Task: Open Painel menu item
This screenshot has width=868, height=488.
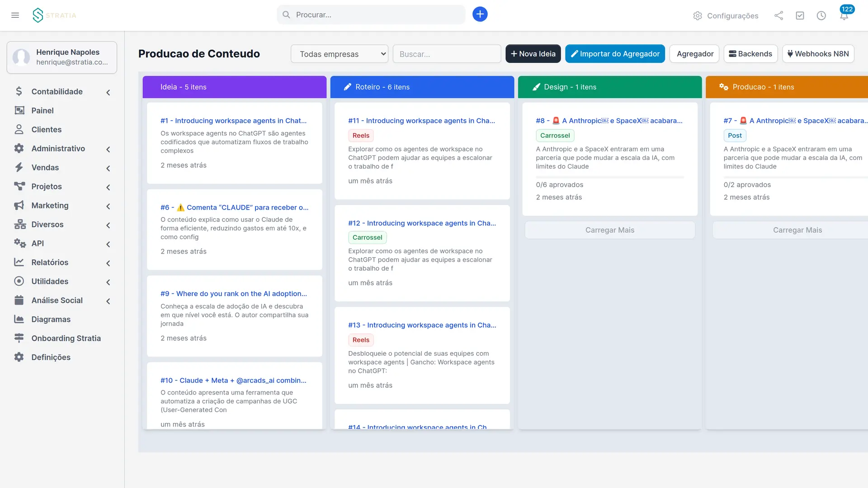Action: (62, 111)
